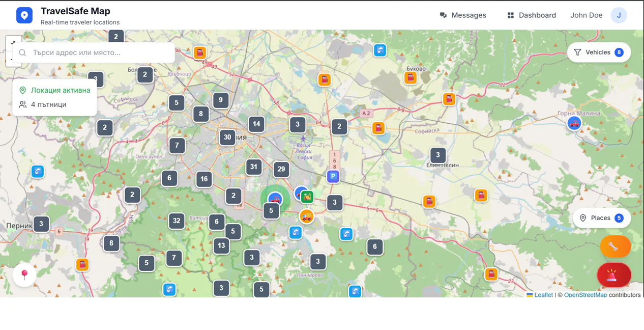This screenshot has height=330, width=644.
Task: Click the 4 пътници traveler count
Action: pos(43,104)
